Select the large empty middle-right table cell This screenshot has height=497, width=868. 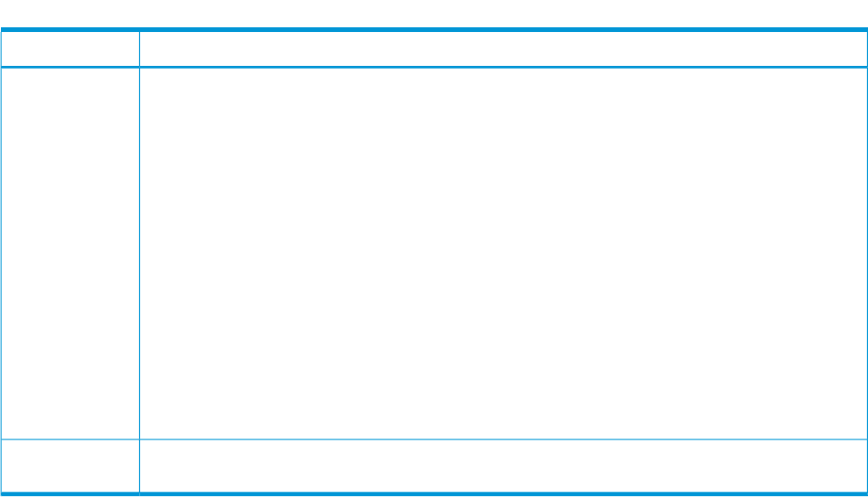pos(503,253)
